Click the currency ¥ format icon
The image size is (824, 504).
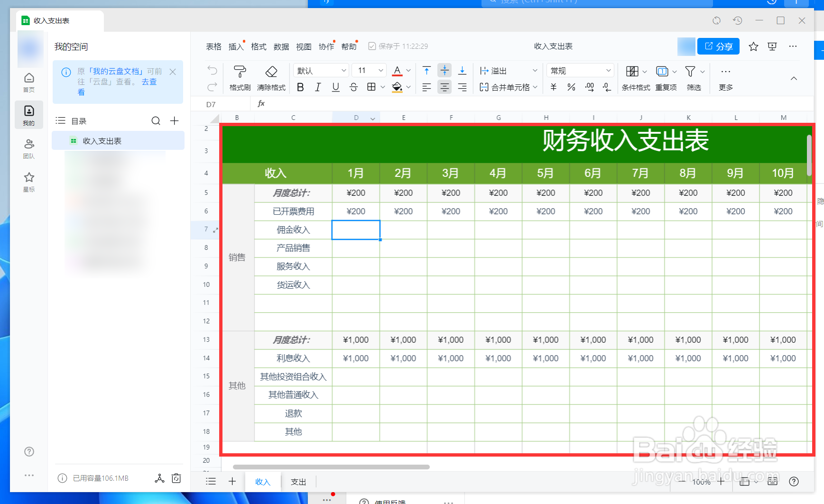click(553, 87)
